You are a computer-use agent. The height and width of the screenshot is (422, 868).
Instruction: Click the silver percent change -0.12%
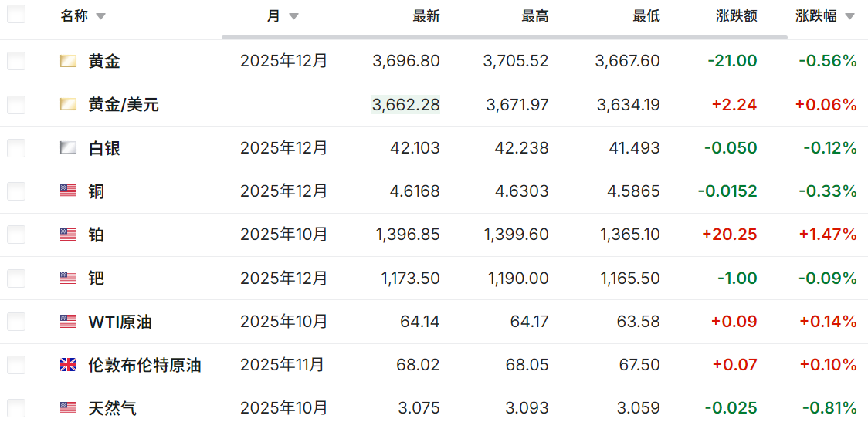(x=830, y=147)
